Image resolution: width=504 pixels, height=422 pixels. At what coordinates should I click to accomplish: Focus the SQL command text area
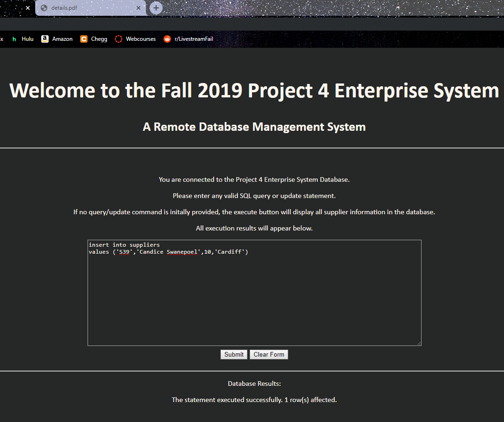click(x=254, y=297)
